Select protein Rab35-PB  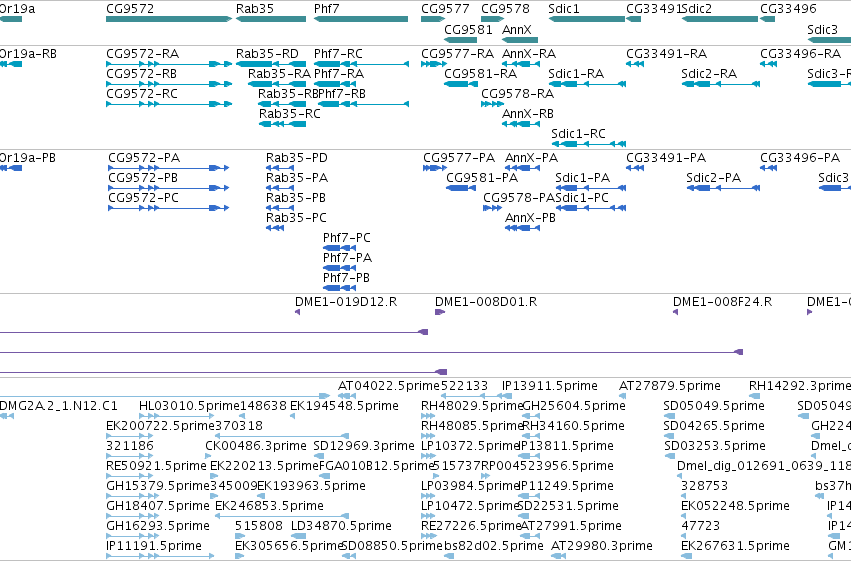pos(296,198)
